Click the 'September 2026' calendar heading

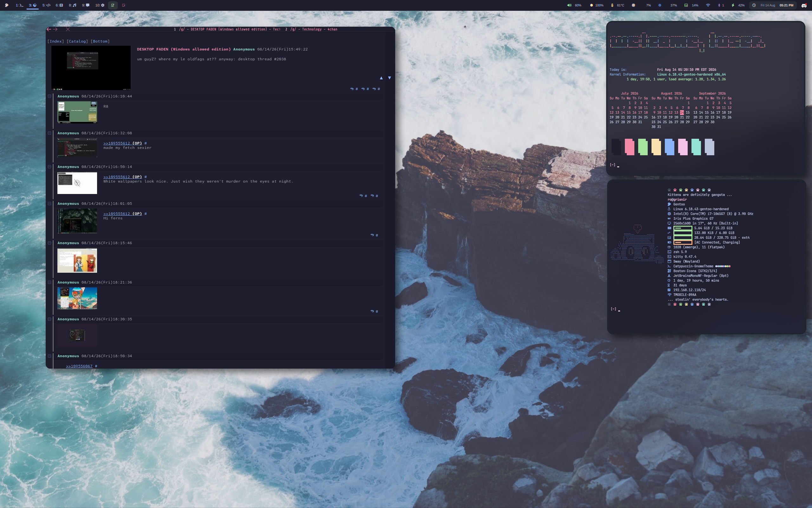click(712, 93)
